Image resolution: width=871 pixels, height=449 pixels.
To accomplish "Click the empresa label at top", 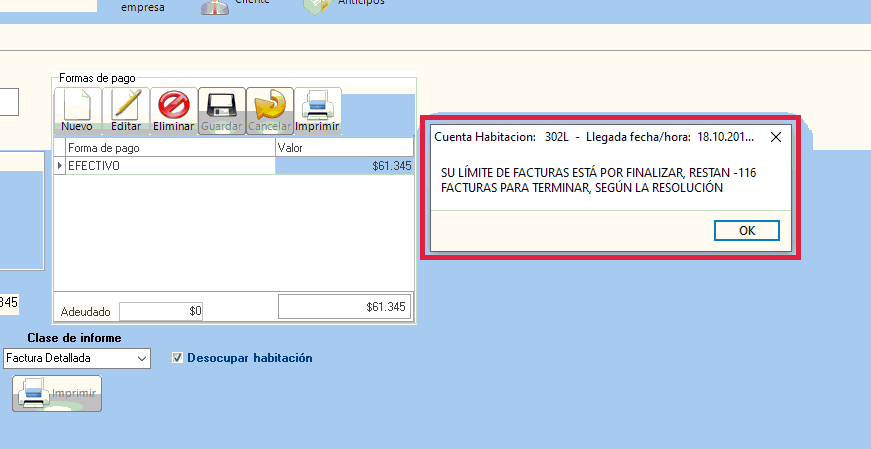I will [142, 7].
